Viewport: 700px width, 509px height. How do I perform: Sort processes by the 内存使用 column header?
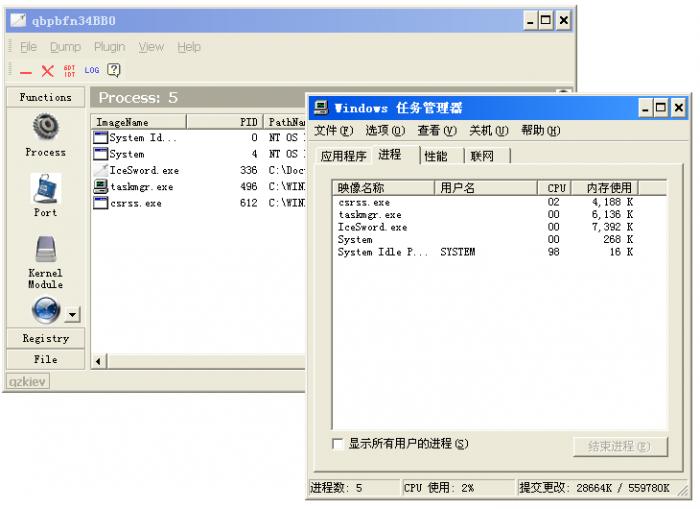pos(608,188)
